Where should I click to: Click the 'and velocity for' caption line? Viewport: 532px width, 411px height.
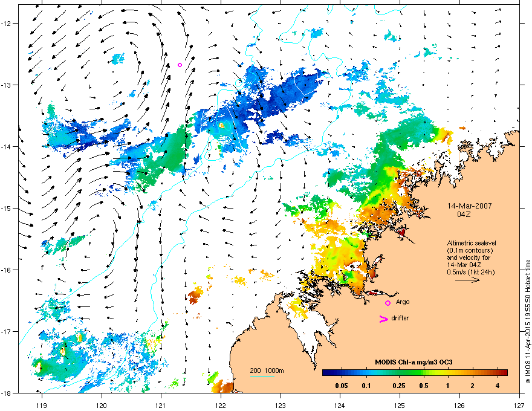pyautogui.click(x=468, y=257)
